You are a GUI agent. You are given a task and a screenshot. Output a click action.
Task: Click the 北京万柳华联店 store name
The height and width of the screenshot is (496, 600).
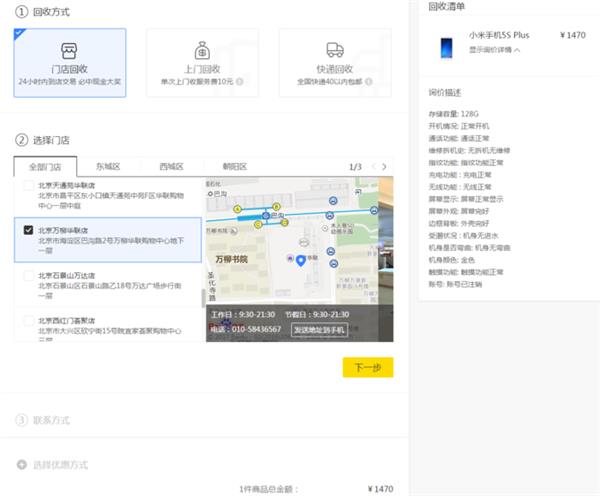click(63, 230)
